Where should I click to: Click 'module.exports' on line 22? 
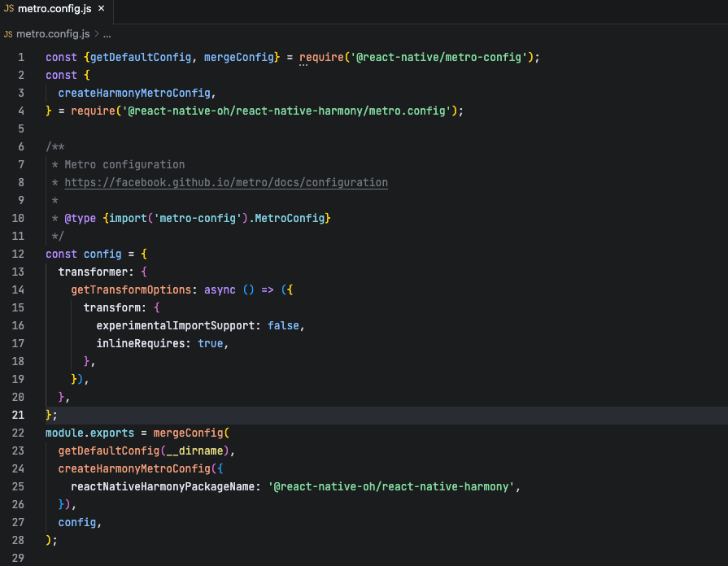tap(89, 433)
